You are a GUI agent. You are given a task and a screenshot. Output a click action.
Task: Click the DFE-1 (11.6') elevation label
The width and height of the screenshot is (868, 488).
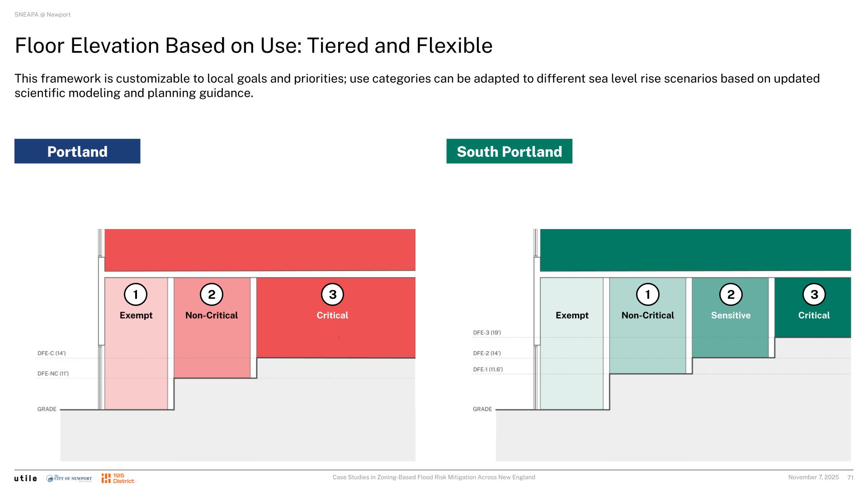[x=488, y=370]
